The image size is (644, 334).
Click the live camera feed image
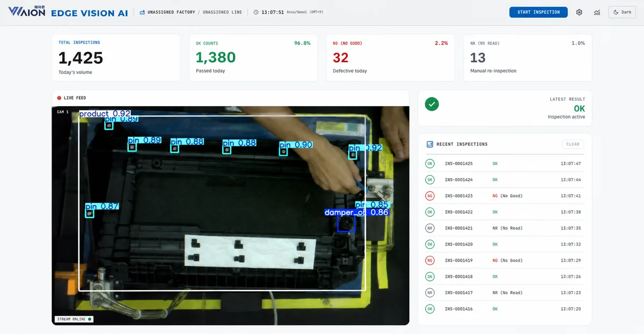tap(231, 216)
